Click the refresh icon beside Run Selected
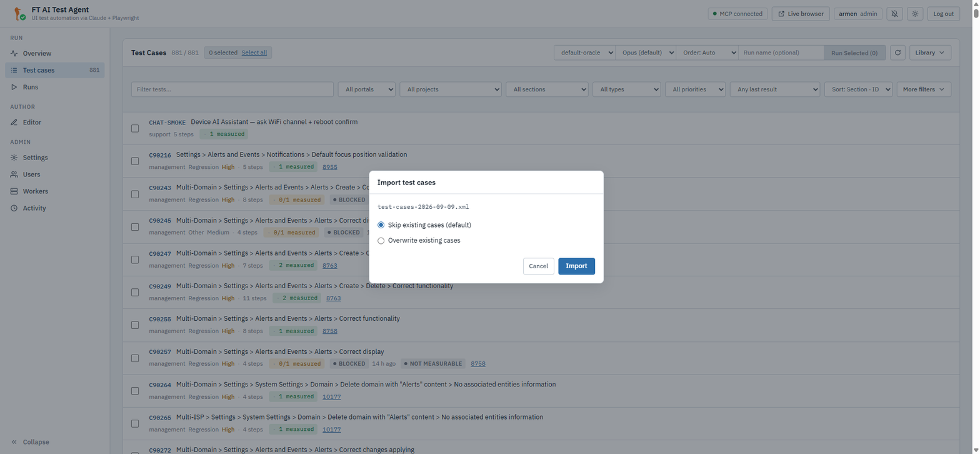 point(897,53)
